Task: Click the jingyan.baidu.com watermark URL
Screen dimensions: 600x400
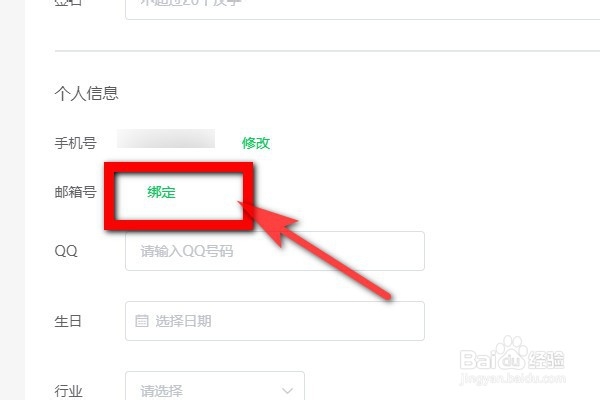Action: coord(512,379)
